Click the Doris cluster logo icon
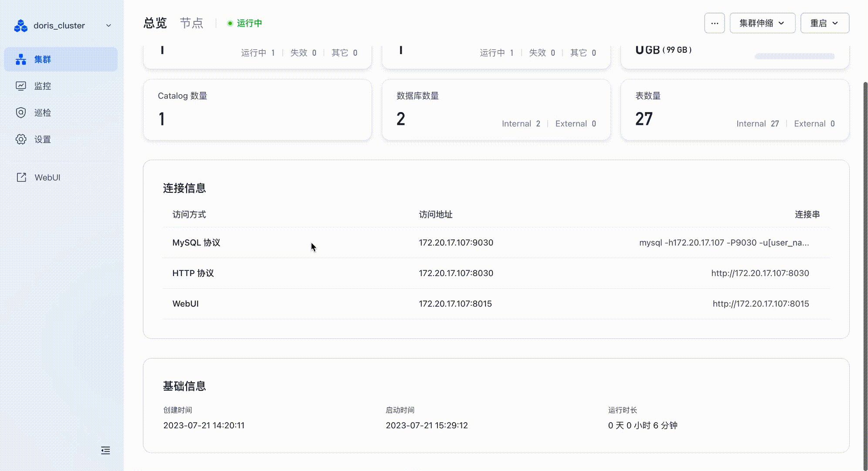This screenshot has height=471, width=868. click(20, 26)
